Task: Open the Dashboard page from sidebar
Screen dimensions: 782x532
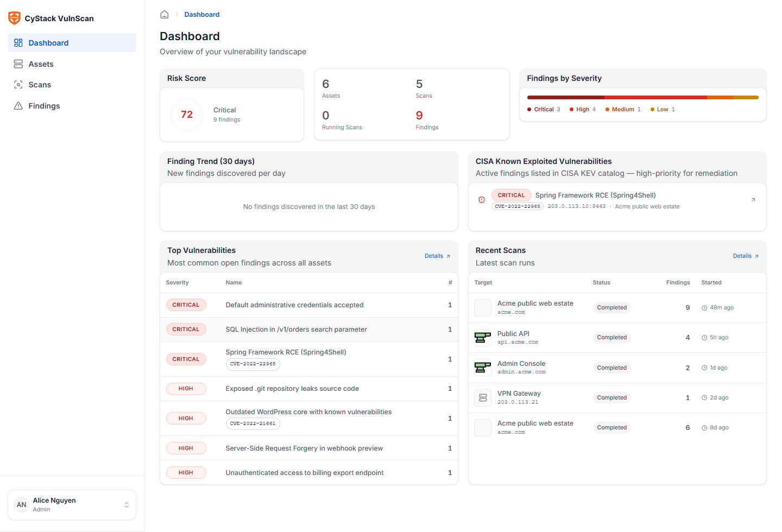Action: (x=72, y=43)
